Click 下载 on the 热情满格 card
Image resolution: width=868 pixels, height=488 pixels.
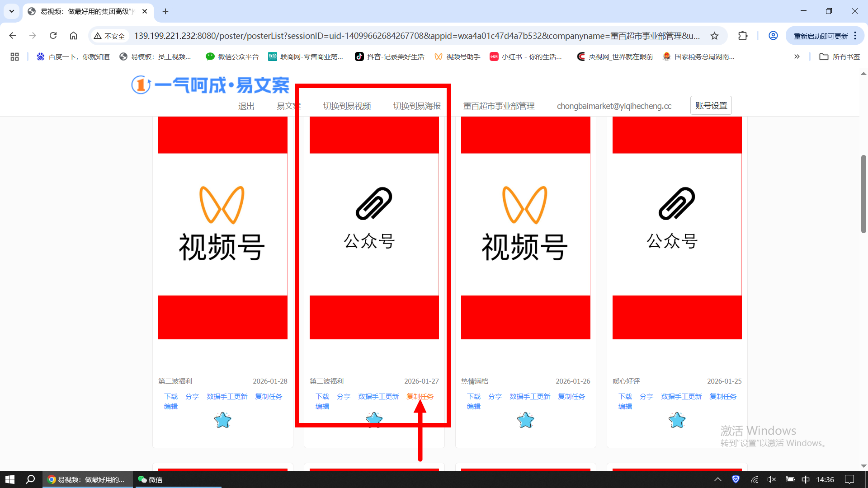[474, 396]
